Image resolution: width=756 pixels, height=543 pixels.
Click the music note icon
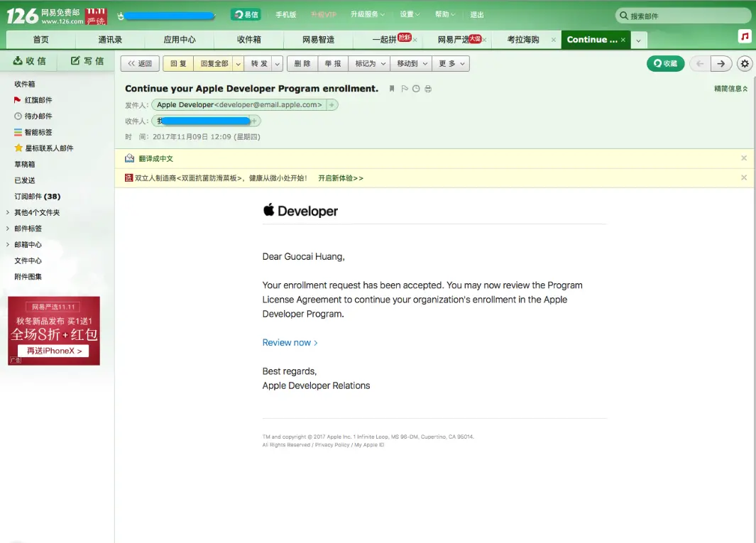[745, 36]
